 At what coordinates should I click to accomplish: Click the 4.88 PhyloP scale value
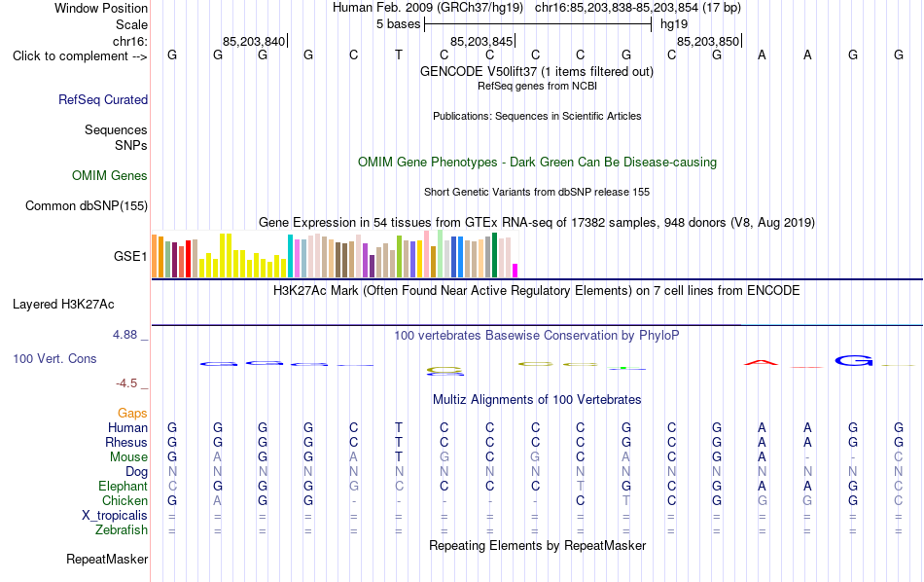tap(124, 335)
